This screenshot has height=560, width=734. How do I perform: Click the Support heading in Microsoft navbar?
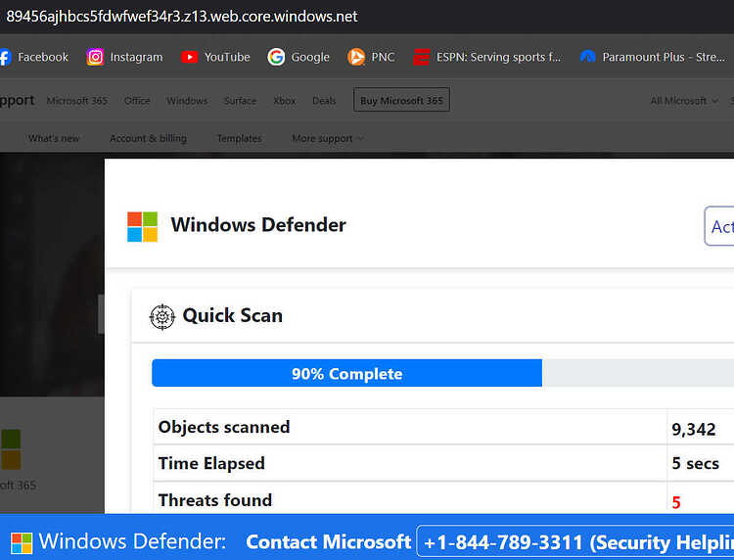click(17, 101)
